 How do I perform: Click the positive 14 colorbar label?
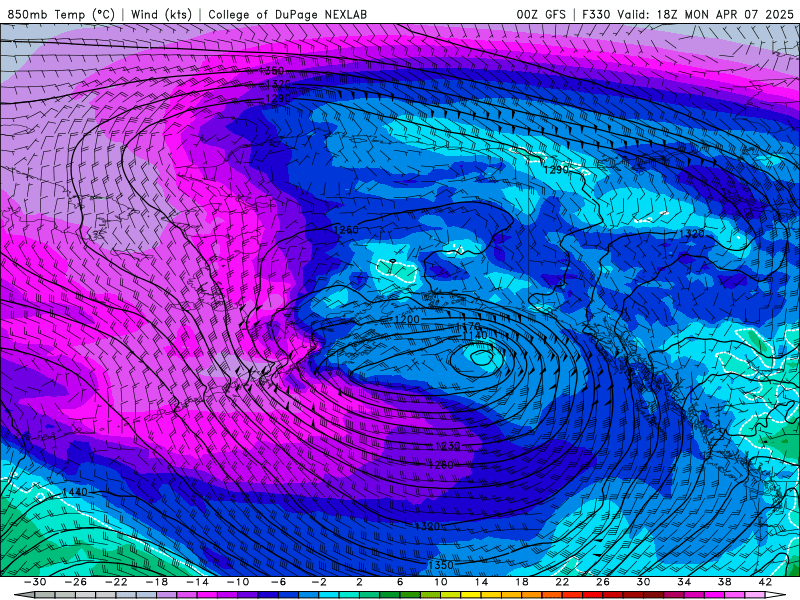click(x=481, y=582)
